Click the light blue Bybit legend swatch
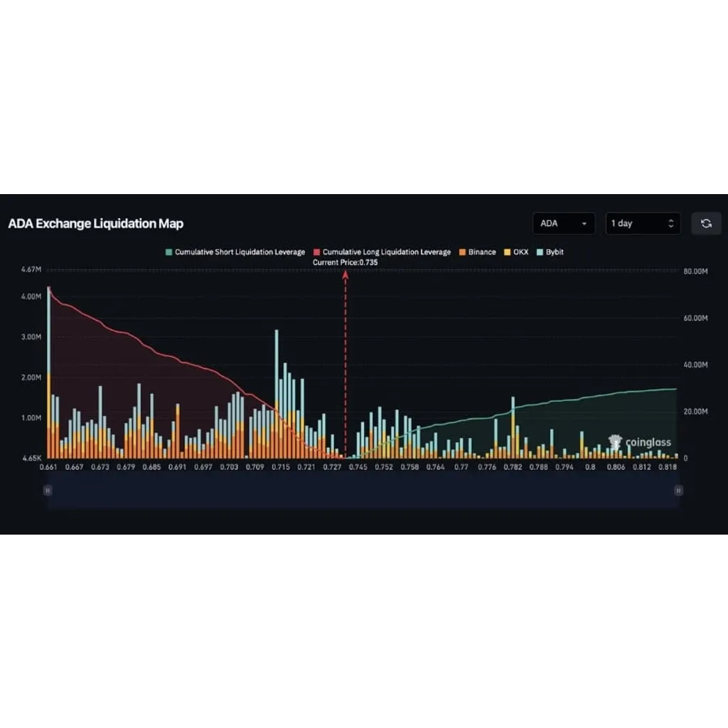This screenshot has width=728, height=728. point(540,252)
